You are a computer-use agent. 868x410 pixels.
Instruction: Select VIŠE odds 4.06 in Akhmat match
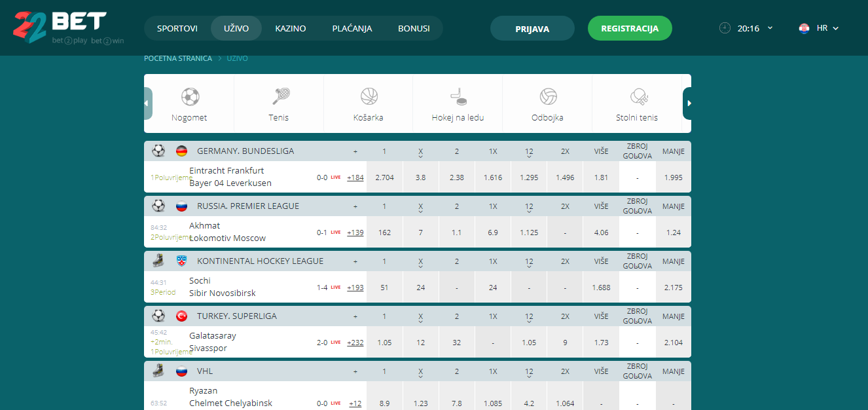601,233
